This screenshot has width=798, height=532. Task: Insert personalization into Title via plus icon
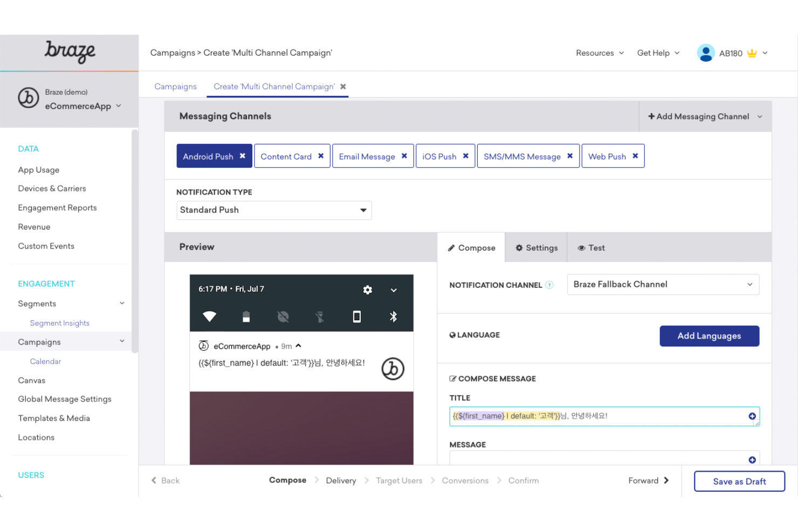tap(752, 416)
